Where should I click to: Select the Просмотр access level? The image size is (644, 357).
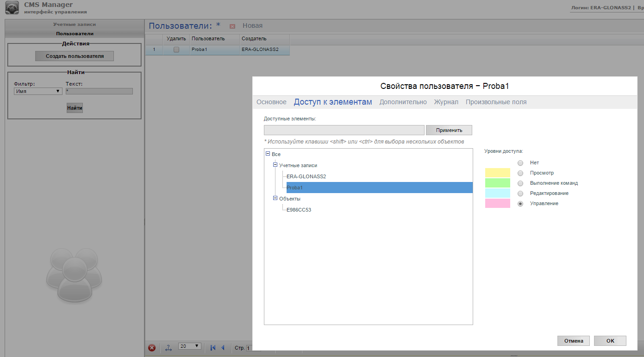[x=520, y=173]
